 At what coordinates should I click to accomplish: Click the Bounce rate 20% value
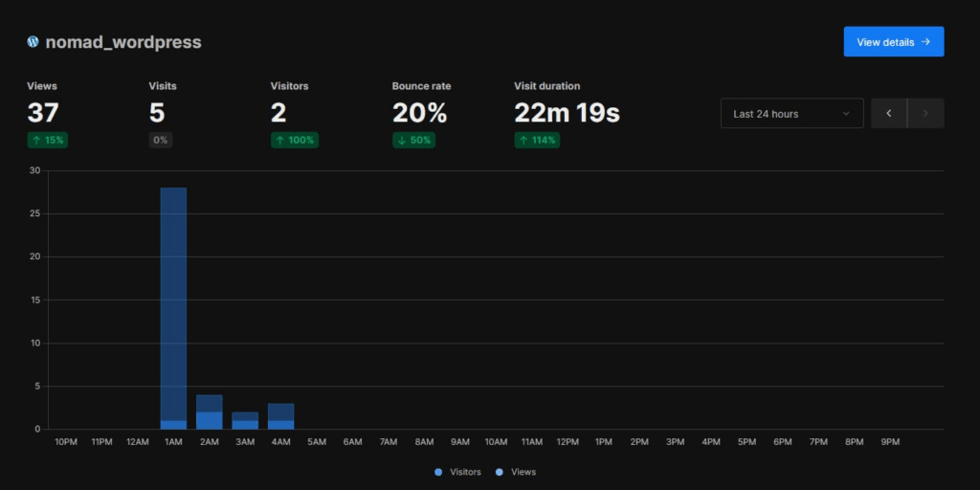click(419, 113)
